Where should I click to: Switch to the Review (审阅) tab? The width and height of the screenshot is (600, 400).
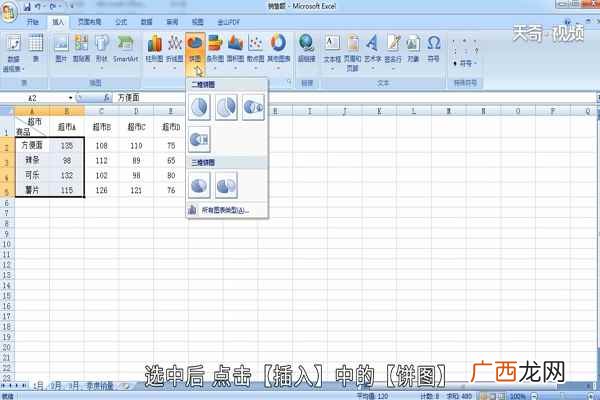point(172,22)
